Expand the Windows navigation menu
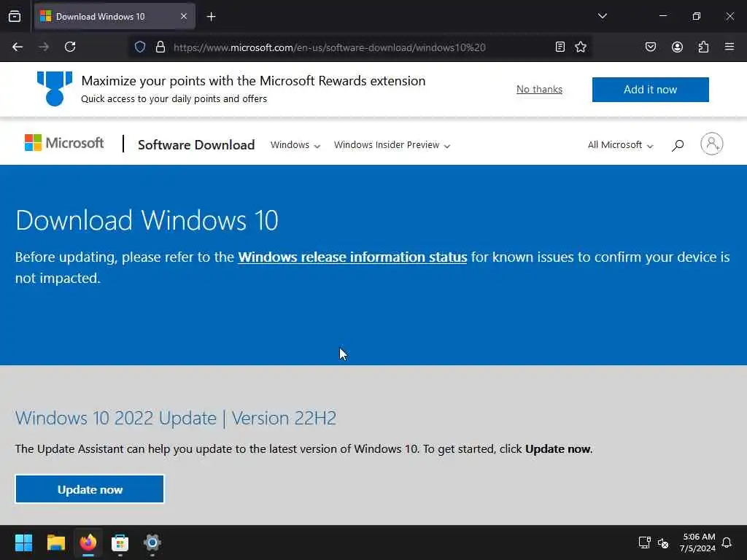 click(x=295, y=145)
